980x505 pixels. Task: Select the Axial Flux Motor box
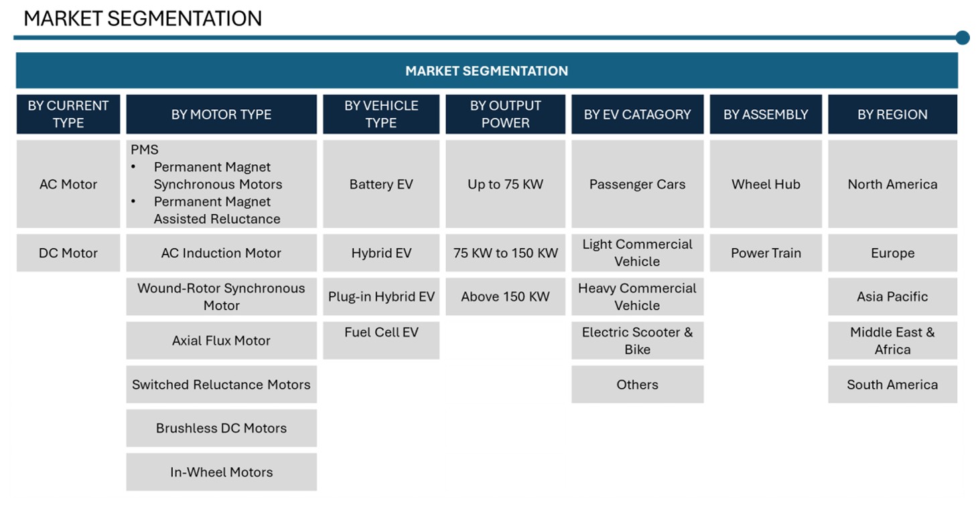tap(221, 340)
